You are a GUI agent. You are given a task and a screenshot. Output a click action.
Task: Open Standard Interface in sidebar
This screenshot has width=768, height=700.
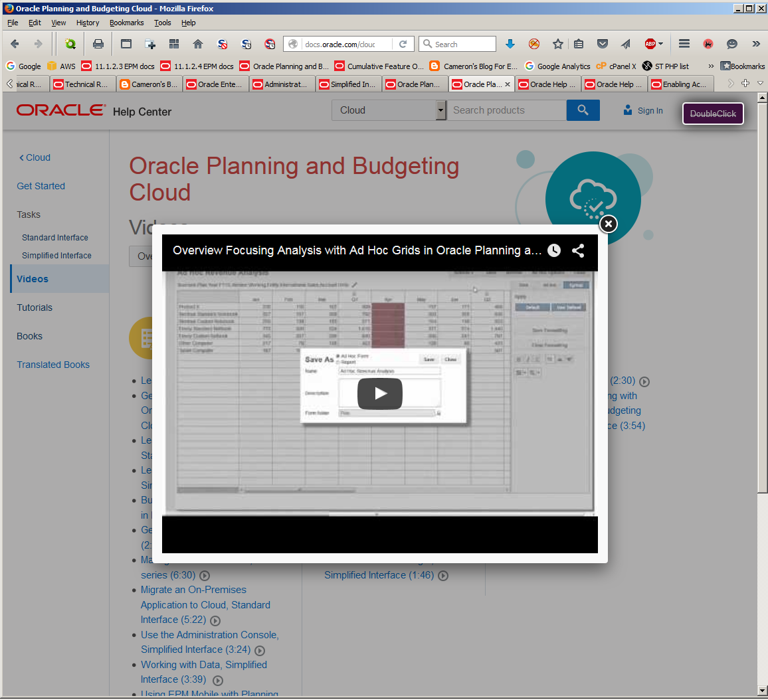[x=55, y=237]
